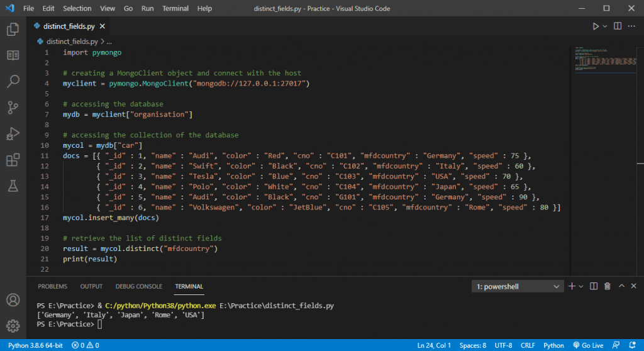Open the errors and warnings status indicator

(86, 345)
